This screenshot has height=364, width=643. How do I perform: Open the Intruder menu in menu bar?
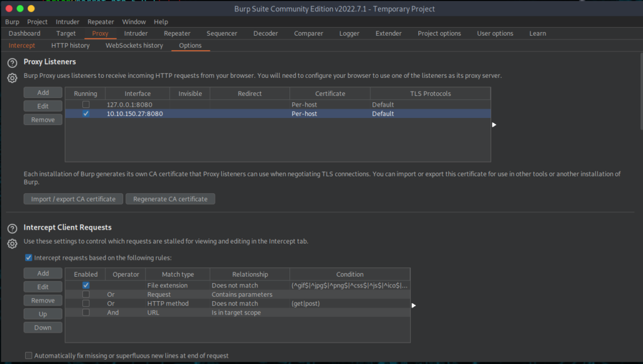coord(68,22)
